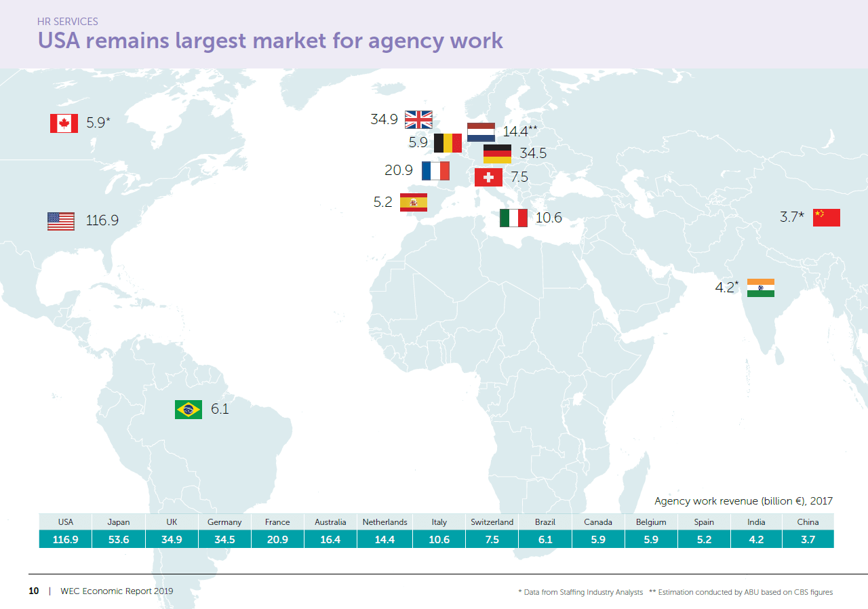868x609 pixels.
Task: Select the Italy flag icon
Action: click(513, 218)
